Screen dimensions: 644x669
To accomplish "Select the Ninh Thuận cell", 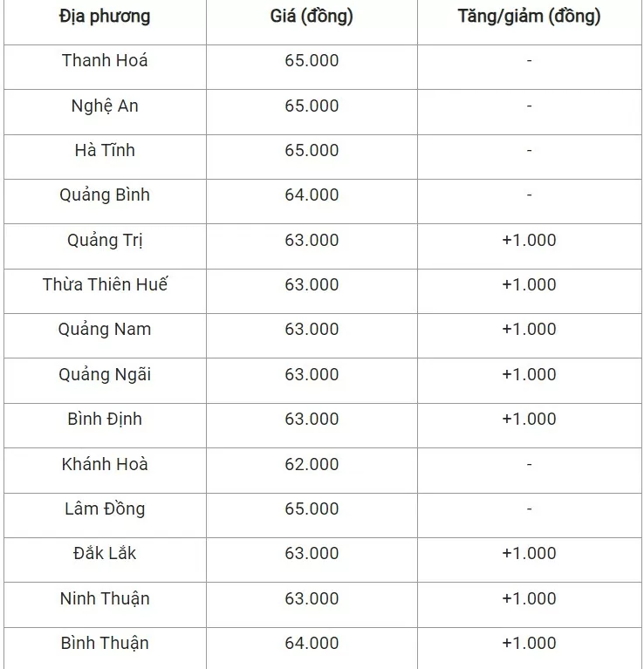I will 105,599.
